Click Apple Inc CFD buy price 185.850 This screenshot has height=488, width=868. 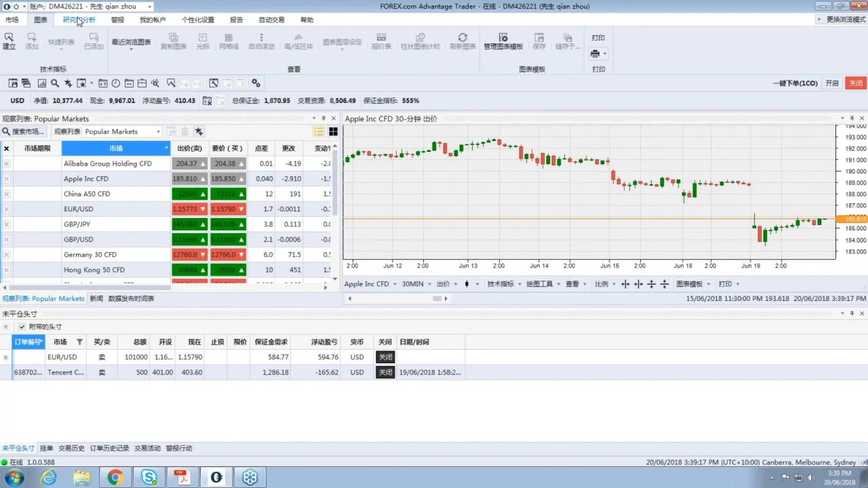228,179
